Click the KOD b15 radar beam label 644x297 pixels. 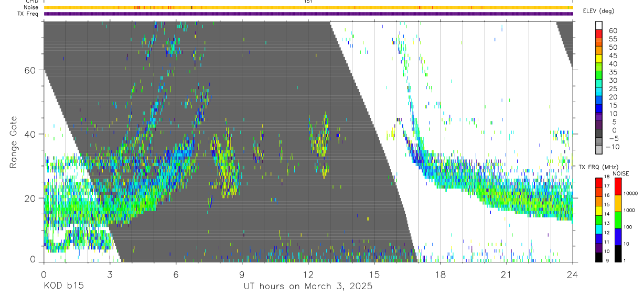[63, 286]
